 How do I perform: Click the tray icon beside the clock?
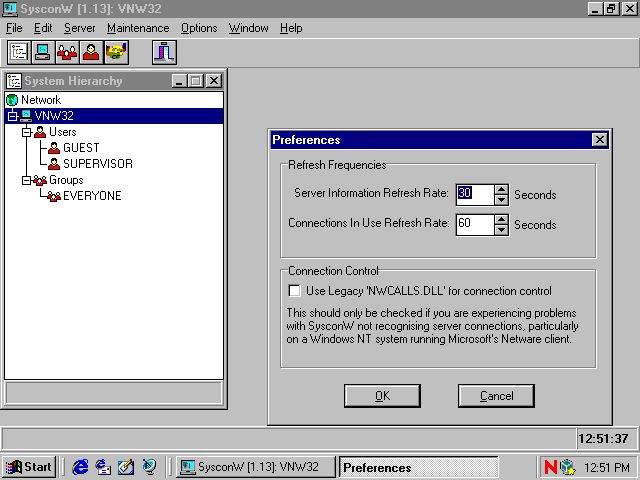pos(568,467)
